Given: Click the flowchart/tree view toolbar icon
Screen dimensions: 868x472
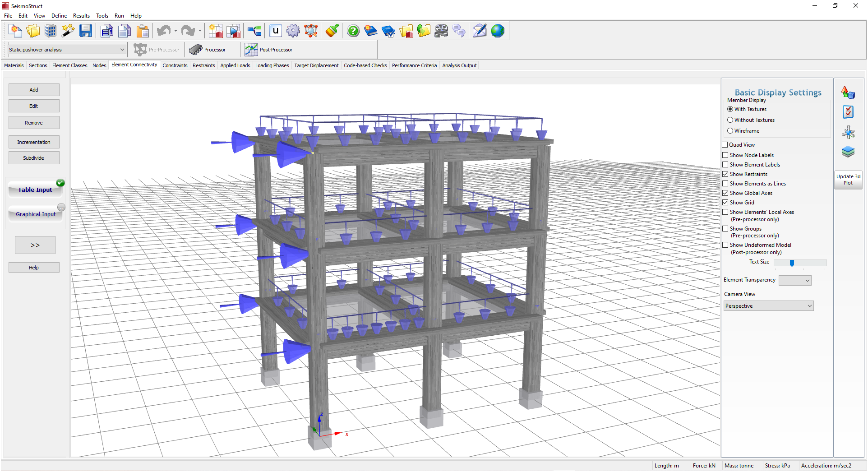Looking at the screenshot, I should tap(254, 31).
